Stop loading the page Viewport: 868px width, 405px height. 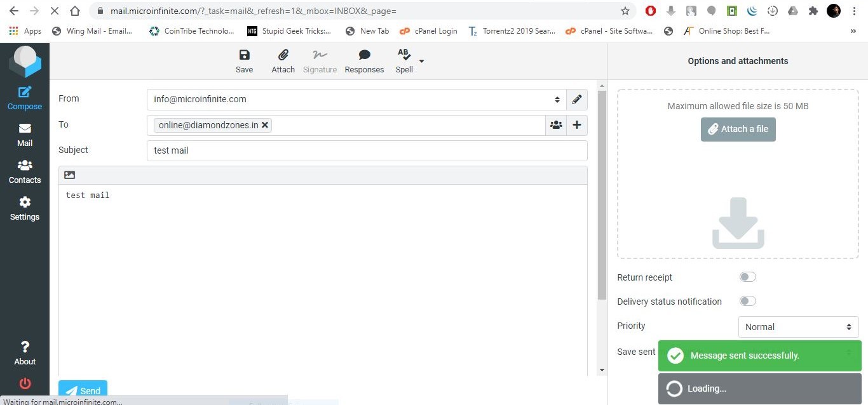(55, 11)
